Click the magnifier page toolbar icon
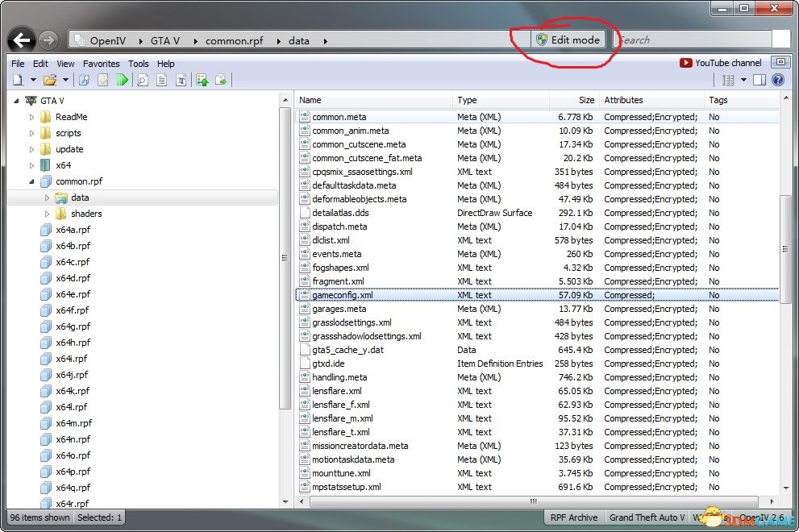 pyautogui.click(x=143, y=80)
